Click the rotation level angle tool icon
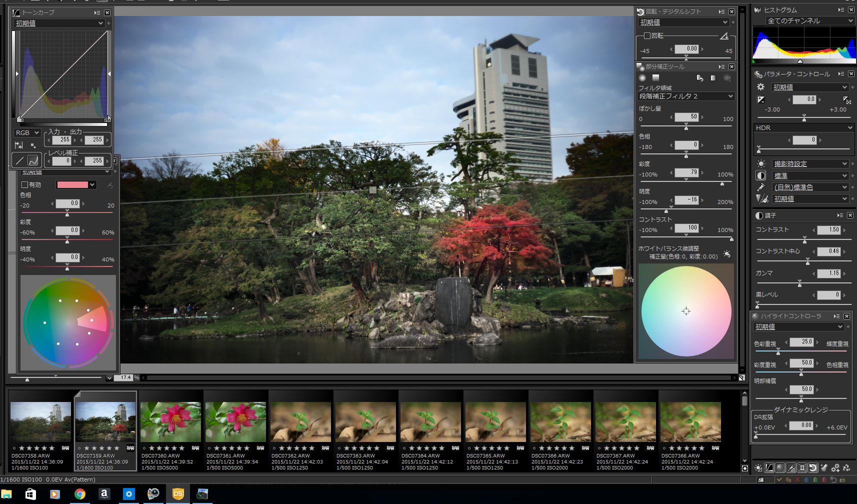Viewport: 857px width, 504px height. tap(724, 36)
